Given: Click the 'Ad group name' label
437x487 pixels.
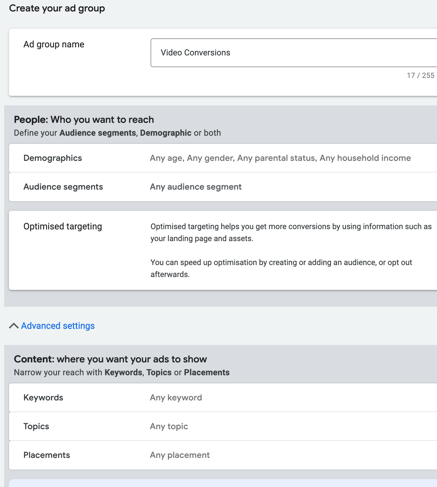Looking at the screenshot, I should [54, 44].
